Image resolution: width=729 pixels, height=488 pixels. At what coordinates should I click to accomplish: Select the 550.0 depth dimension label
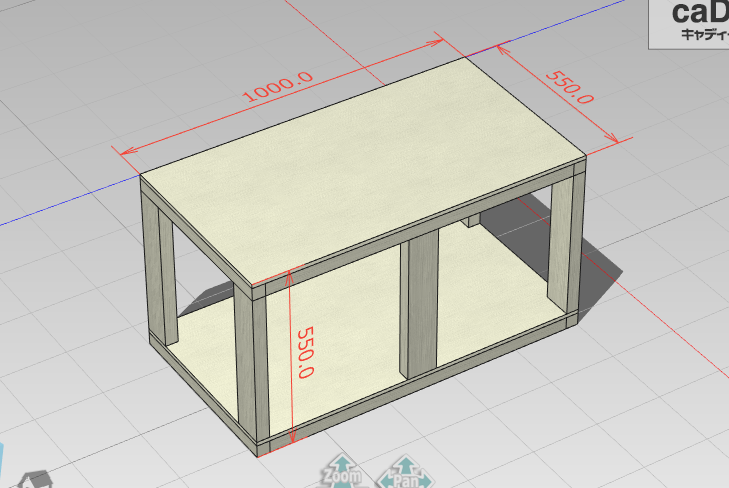point(570,87)
